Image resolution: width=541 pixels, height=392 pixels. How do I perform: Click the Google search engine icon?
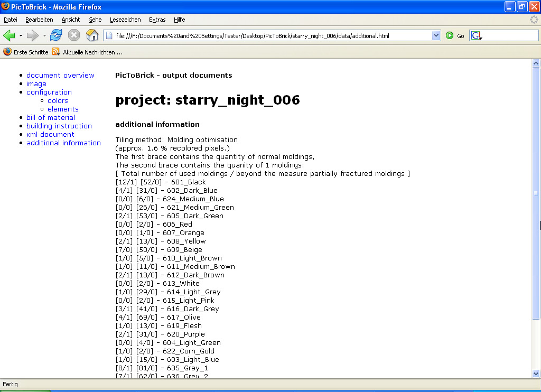476,35
